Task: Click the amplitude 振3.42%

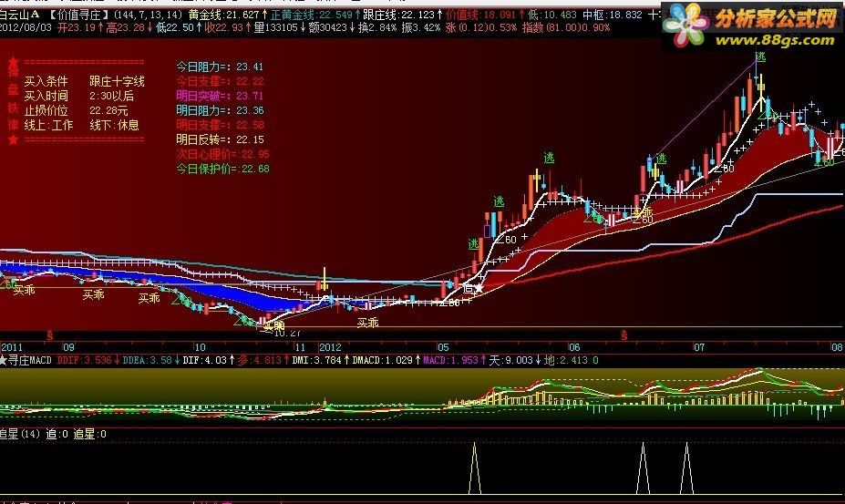Action: tap(421, 27)
